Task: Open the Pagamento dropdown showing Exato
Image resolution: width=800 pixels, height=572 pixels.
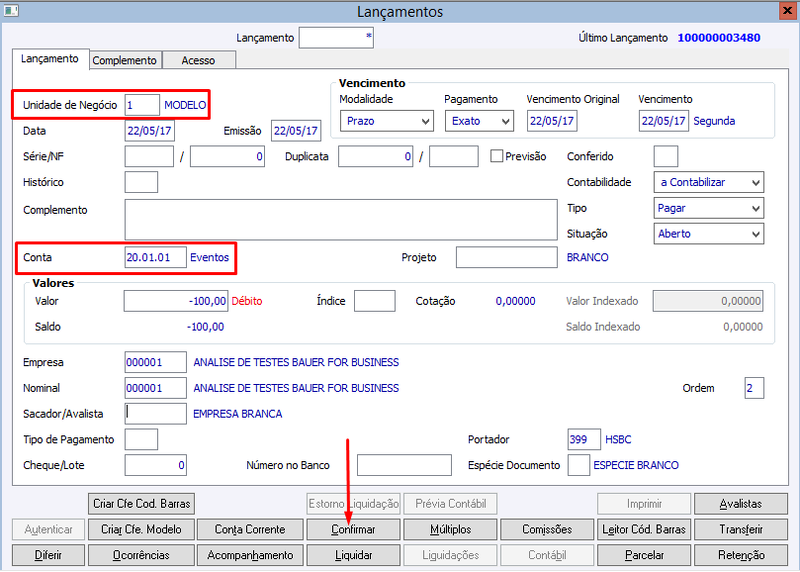Action: [479, 121]
